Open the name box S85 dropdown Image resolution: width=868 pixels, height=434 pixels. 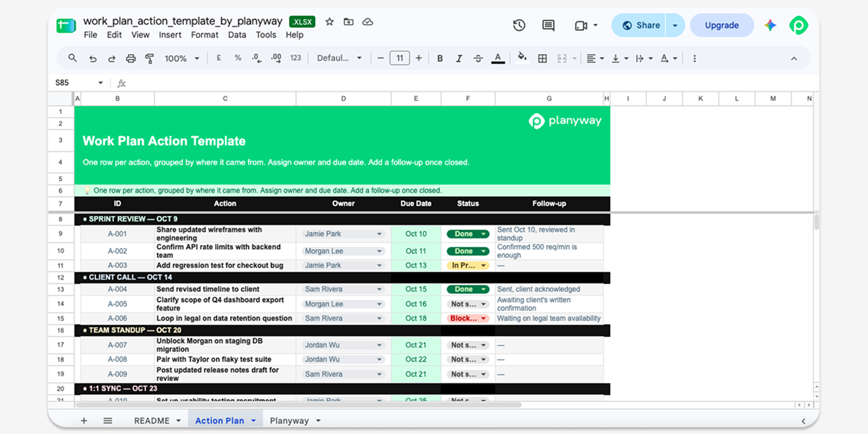[100, 82]
